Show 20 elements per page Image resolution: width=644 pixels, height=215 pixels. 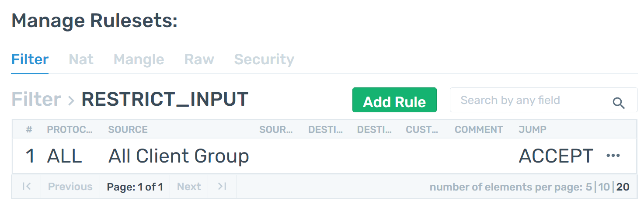pos(623,187)
